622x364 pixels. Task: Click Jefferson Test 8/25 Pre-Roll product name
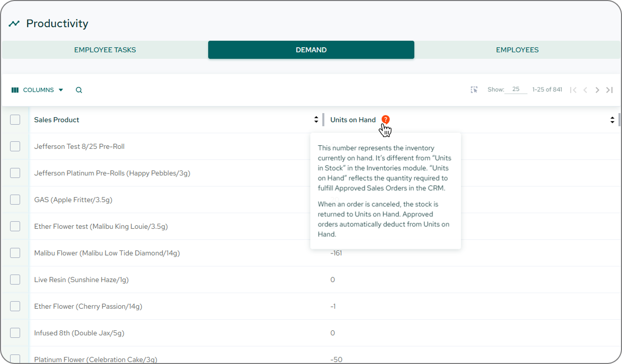tap(79, 146)
